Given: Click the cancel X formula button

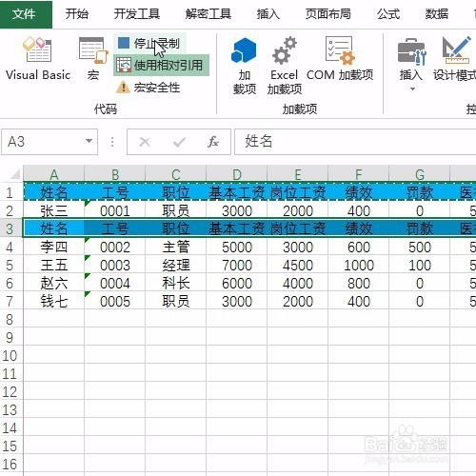Looking at the screenshot, I should pos(145,142).
